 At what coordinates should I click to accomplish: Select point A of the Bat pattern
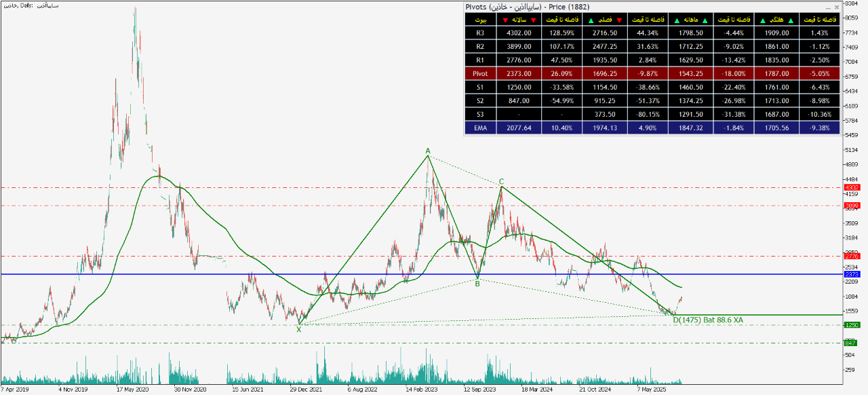(x=428, y=151)
